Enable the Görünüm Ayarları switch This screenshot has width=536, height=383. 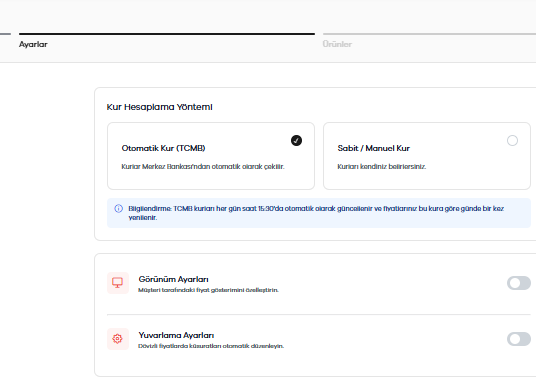[x=519, y=283]
